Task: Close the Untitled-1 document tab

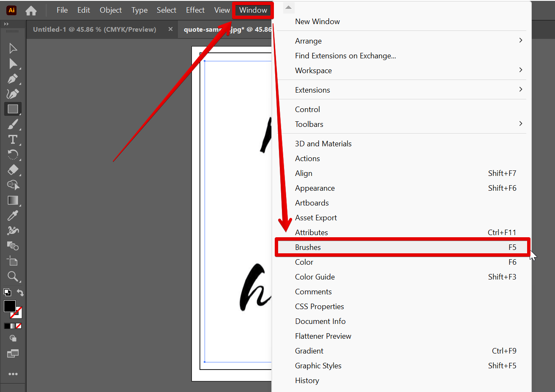Action: 170,29
